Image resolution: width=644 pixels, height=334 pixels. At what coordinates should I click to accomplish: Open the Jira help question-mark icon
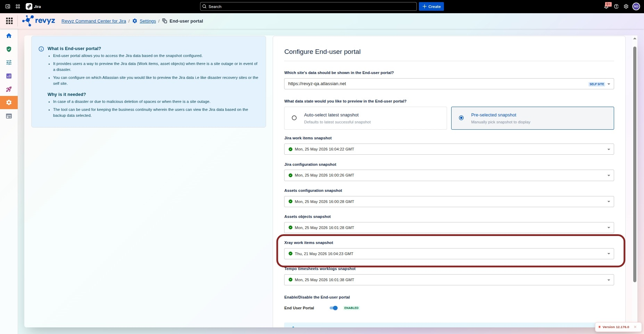point(616,7)
